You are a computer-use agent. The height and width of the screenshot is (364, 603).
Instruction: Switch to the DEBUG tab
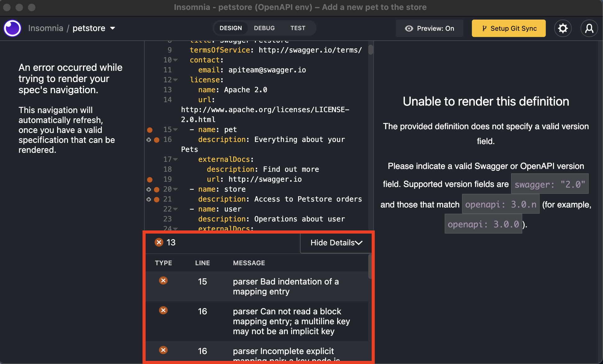[x=264, y=28]
